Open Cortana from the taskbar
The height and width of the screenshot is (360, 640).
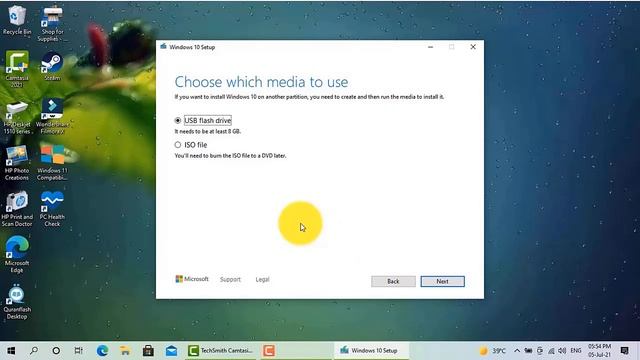point(56,351)
